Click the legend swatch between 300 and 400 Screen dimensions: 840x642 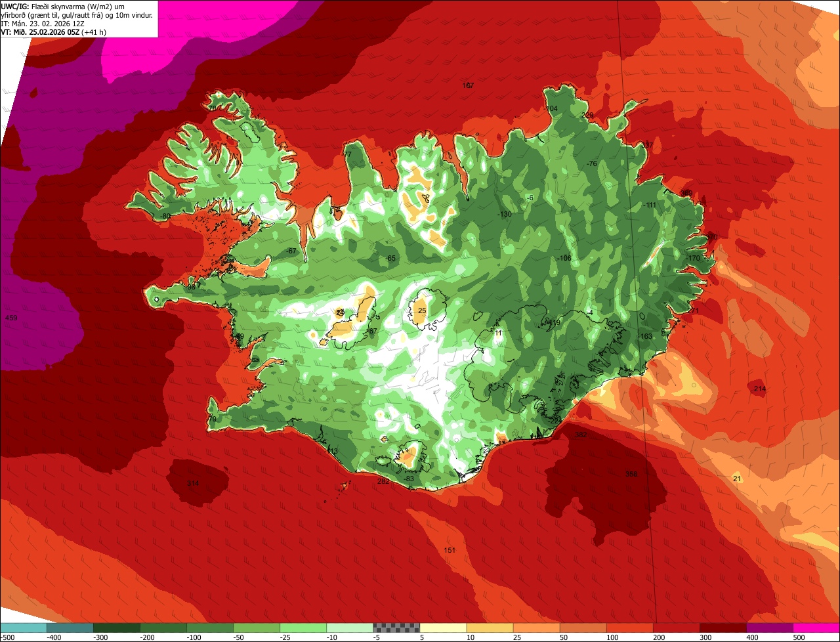(723, 628)
